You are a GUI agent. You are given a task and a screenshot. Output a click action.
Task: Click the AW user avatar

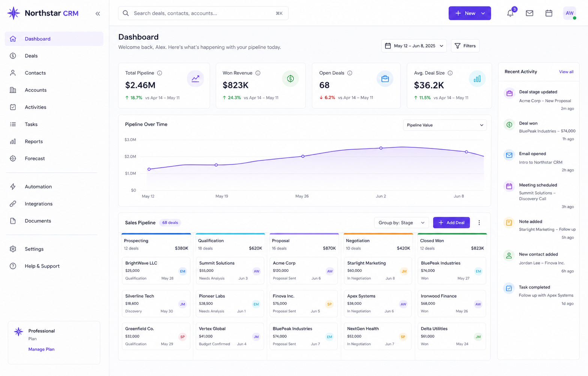[569, 13]
